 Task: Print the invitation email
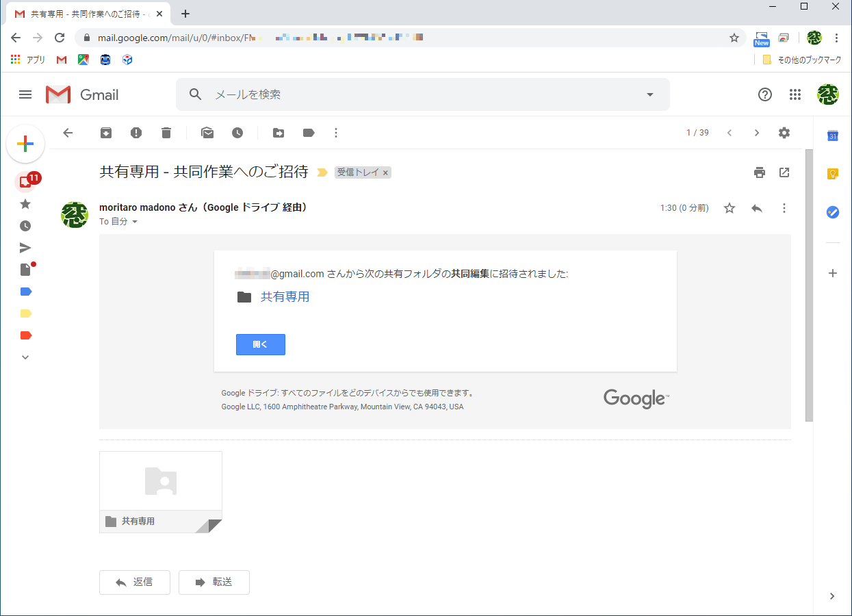pyautogui.click(x=760, y=172)
